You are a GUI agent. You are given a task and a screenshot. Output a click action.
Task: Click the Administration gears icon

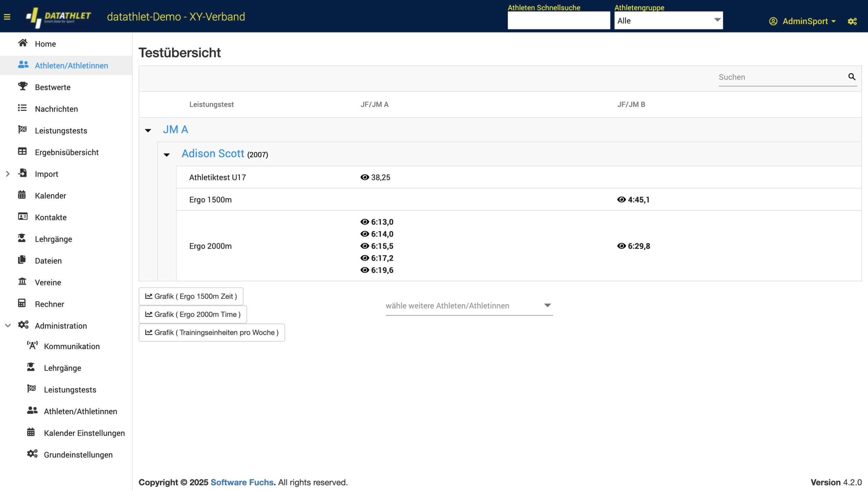[x=23, y=325]
